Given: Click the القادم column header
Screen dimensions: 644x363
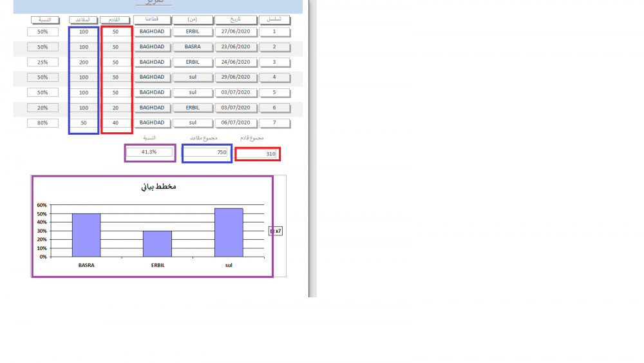Looking at the screenshot, I should pyautogui.click(x=115, y=20).
